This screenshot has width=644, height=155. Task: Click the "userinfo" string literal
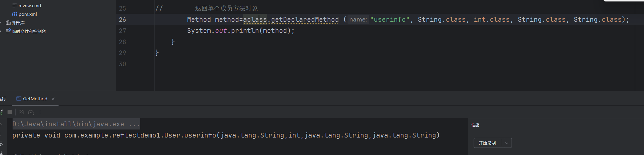pos(390,19)
